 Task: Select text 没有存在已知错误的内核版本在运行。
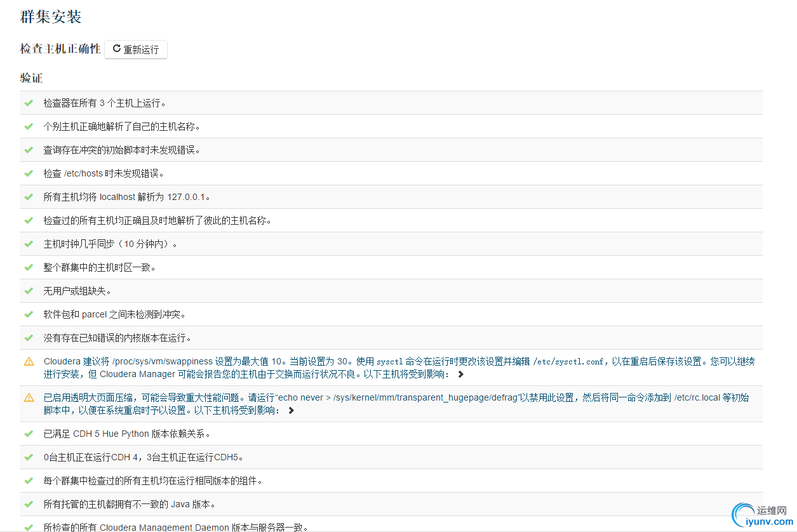pyautogui.click(x=117, y=338)
